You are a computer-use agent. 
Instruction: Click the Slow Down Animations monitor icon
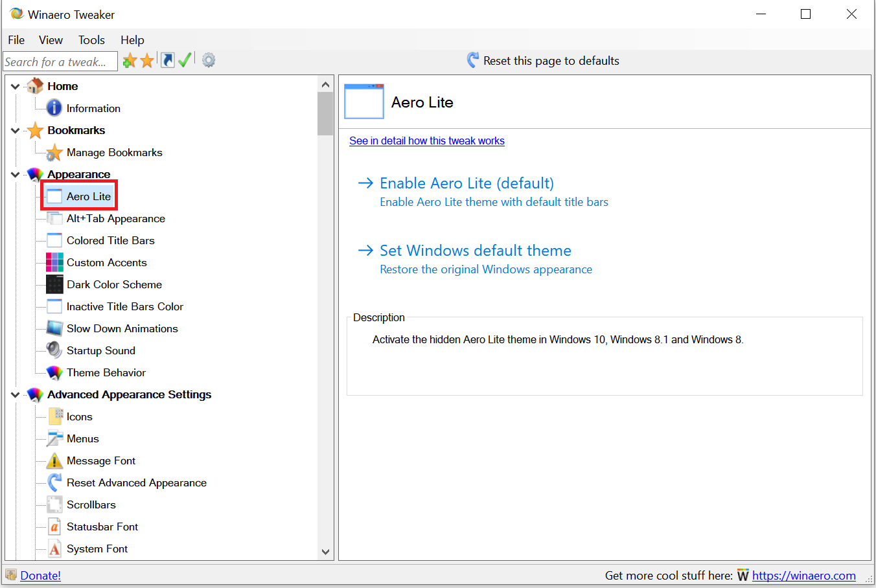click(x=54, y=328)
